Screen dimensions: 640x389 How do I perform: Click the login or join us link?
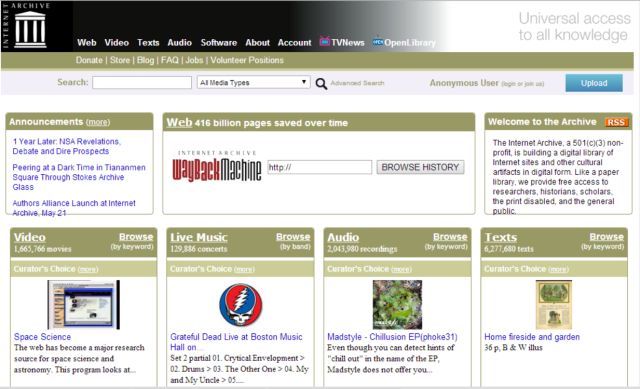click(x=522, y=84)
